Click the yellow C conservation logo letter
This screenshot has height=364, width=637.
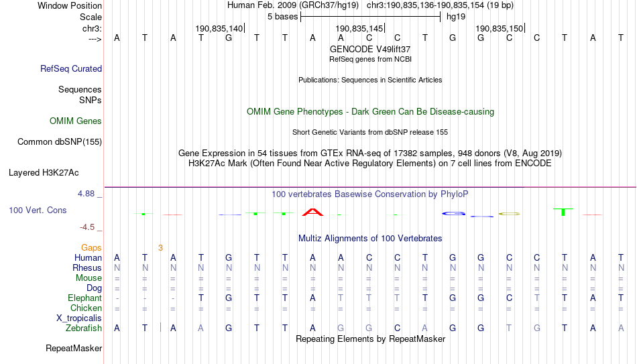tap(510, 214)
